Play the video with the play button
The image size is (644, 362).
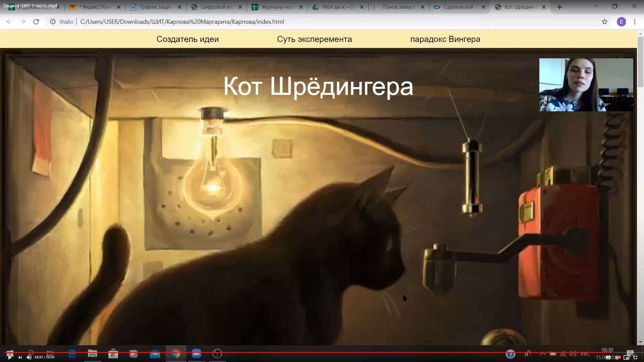pyautogui.click(x=9, y=357)
